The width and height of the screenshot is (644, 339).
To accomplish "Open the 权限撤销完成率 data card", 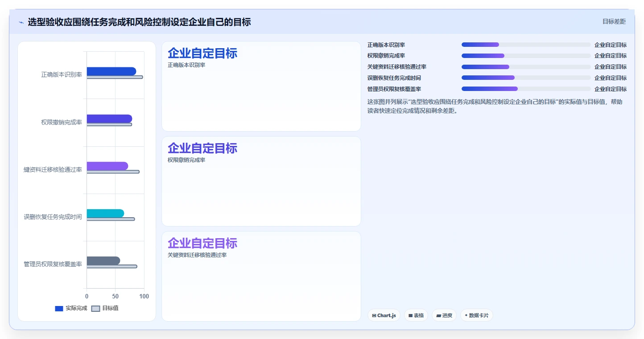I will [x=261, y=182].
